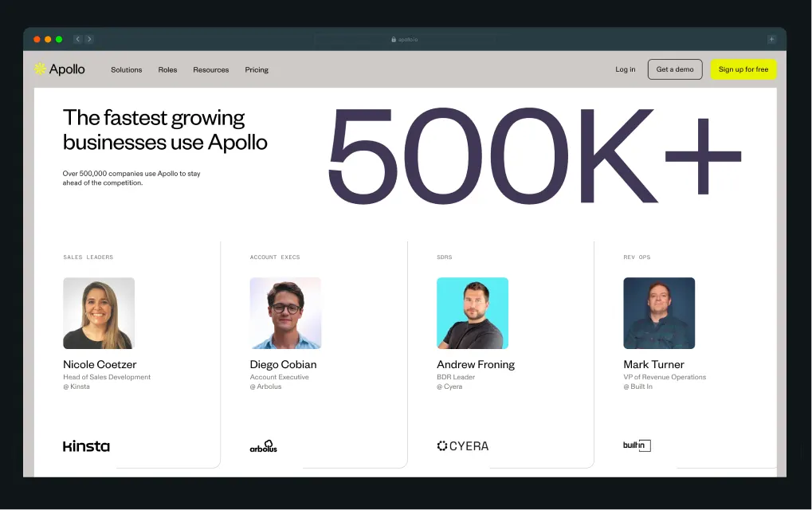Click the Log in link

click(x=625, y=69)
